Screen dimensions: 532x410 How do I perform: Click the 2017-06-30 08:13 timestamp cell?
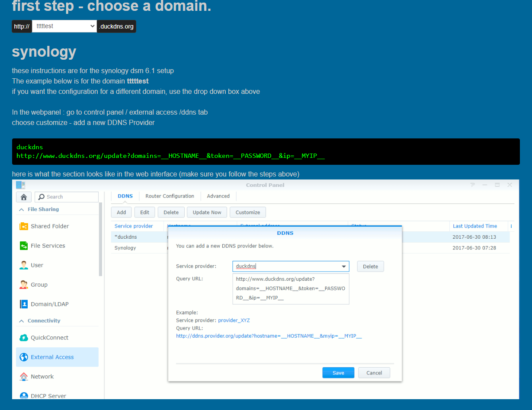(474, 237)
